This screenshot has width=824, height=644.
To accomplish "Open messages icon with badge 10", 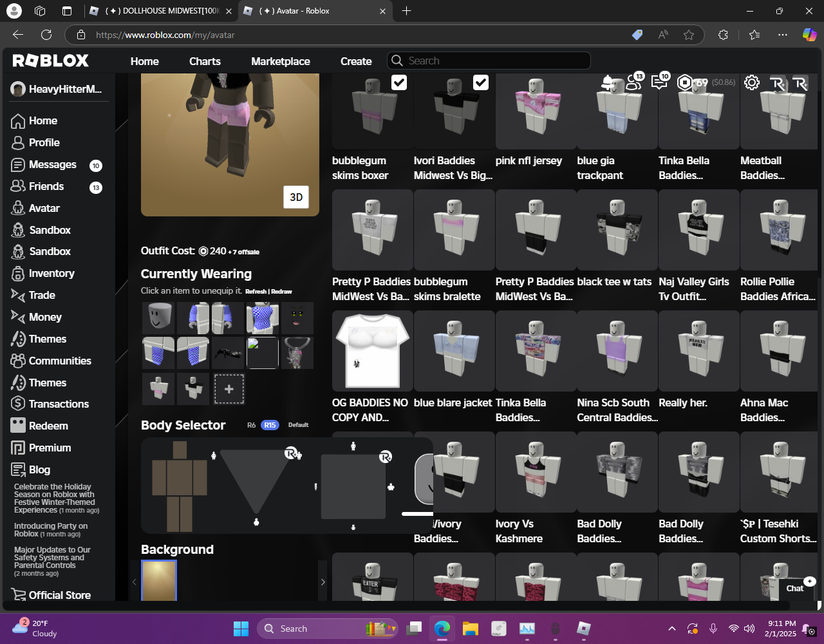I will point(660,81).
